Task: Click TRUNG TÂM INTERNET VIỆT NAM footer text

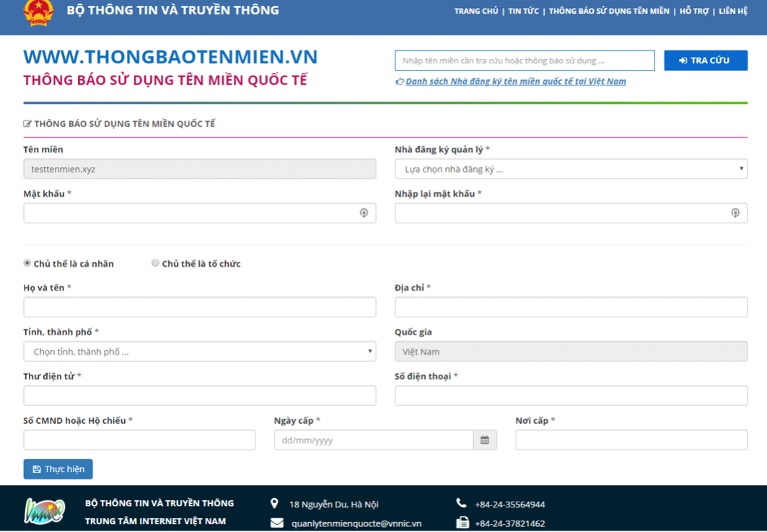Action: click(x=156, y=521)
